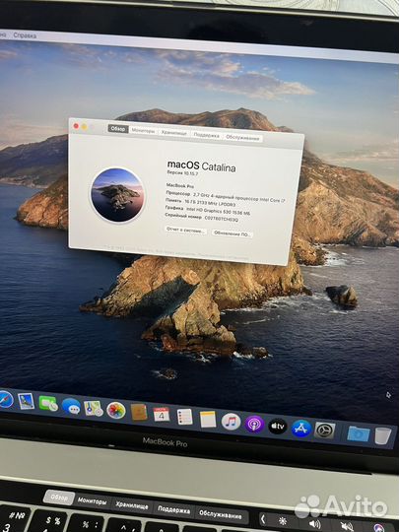Open the Trash in the Dock
Viewport: 399px width, 532px height.
point(383,435)
